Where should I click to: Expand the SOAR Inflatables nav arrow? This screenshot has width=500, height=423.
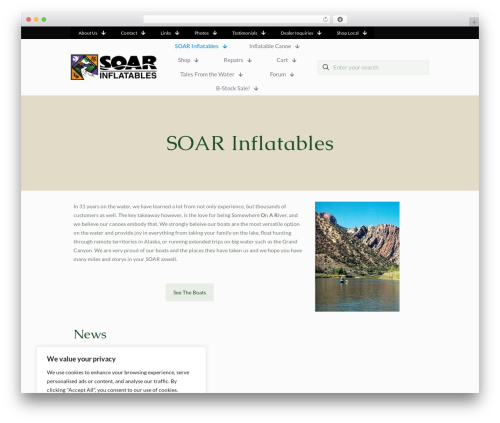click(x=225, y=46)
